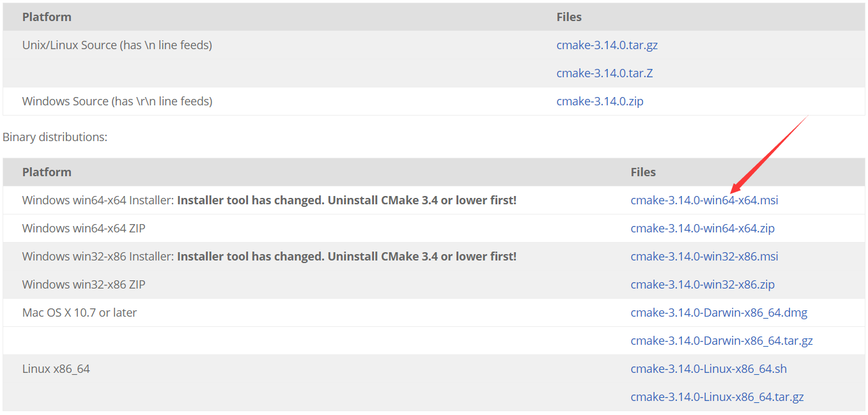This screenshot has height=415, width=868.
Task: Open the Darwin-x86_64.tar.gz download link
Action: (722, 340)
